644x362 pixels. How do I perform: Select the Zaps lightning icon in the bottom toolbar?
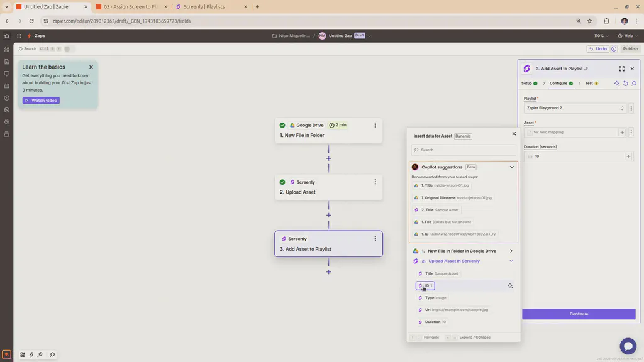pos(30,354)
